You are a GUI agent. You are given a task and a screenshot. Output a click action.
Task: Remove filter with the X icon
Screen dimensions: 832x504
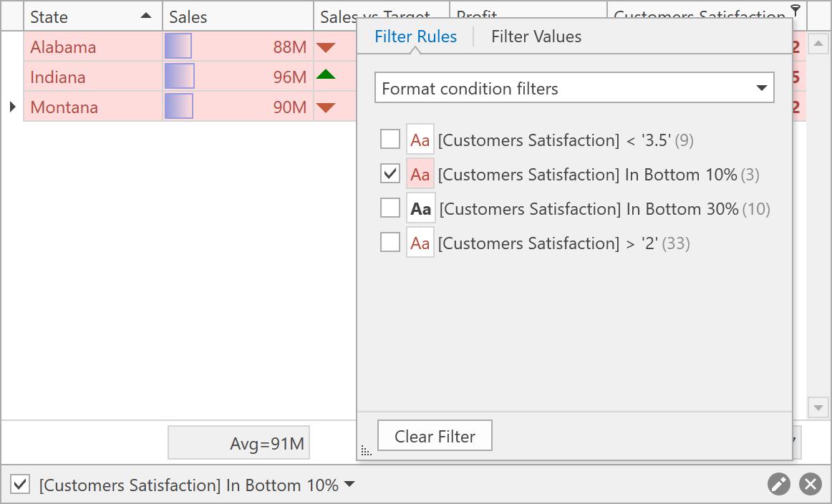(x=811, y=485)
